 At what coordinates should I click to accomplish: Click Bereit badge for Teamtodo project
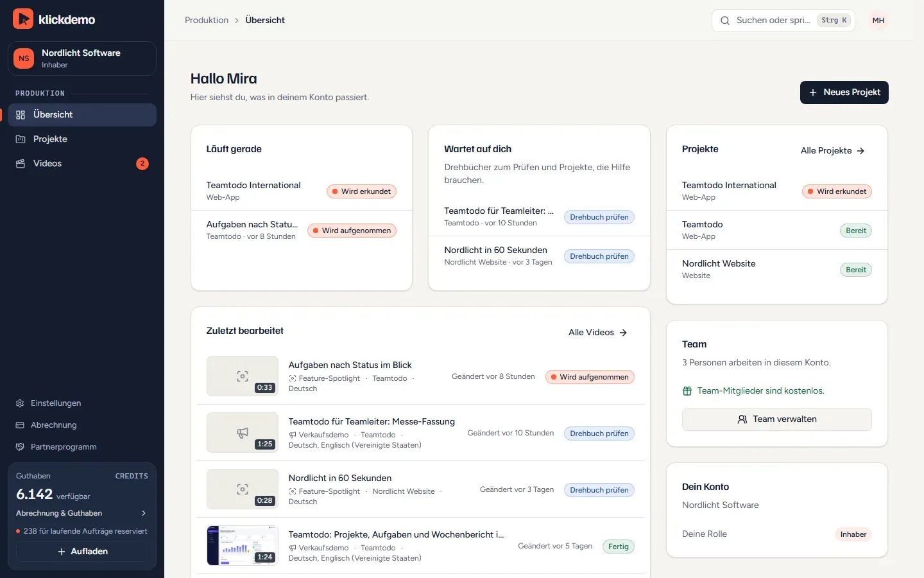click(856, 231)
